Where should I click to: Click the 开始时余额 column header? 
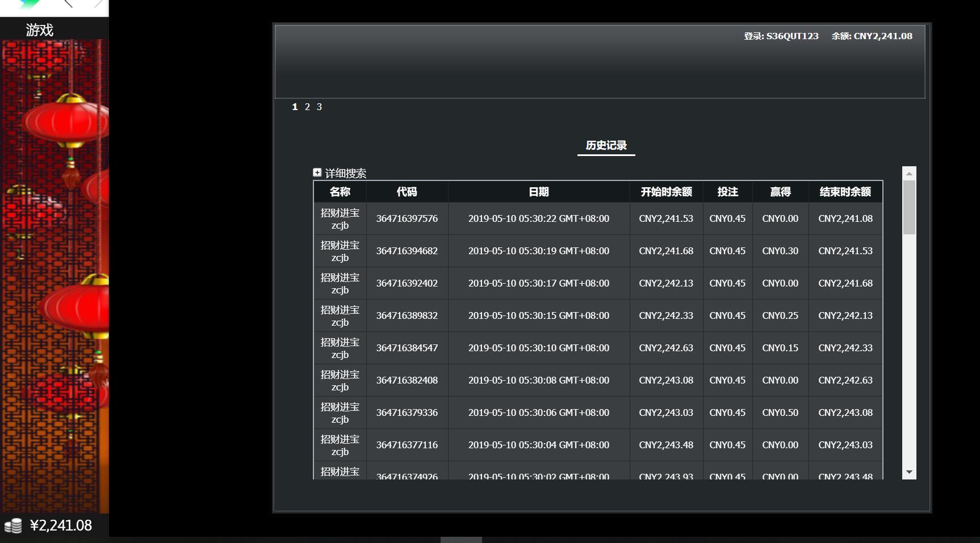(x=666, y=192)
